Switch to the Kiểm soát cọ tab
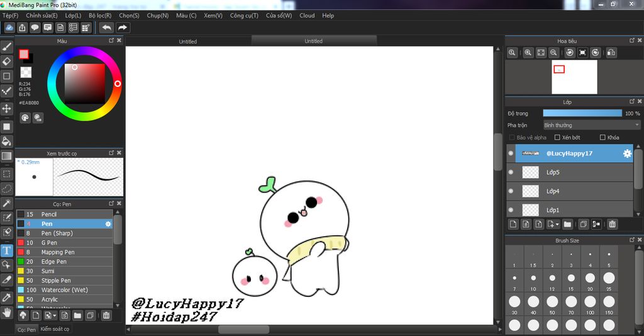Image resolution: width=644 pixels, height=336 pixels. point(55,329)
